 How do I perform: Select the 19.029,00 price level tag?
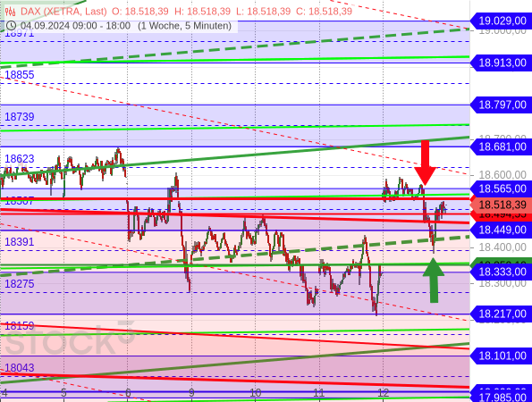tap(501, 21)
